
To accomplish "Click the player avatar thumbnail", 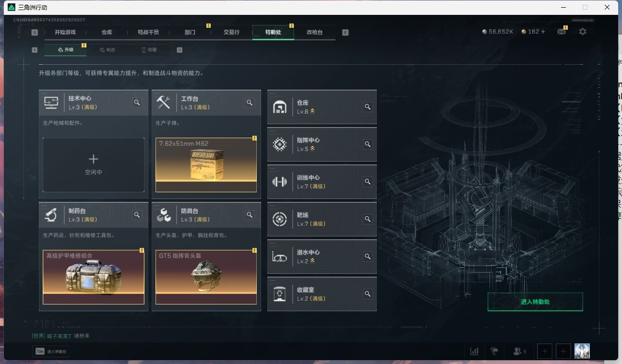I will (x=582, y=351).
